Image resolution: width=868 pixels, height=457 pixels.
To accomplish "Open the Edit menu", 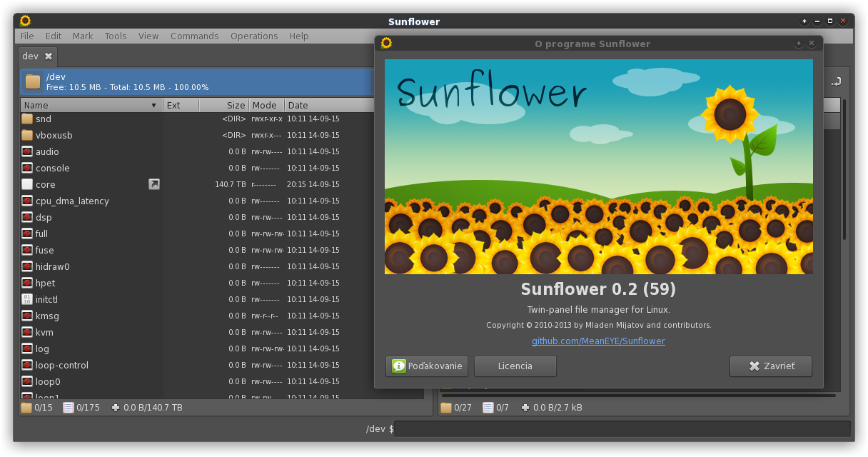I will point(54,36).
